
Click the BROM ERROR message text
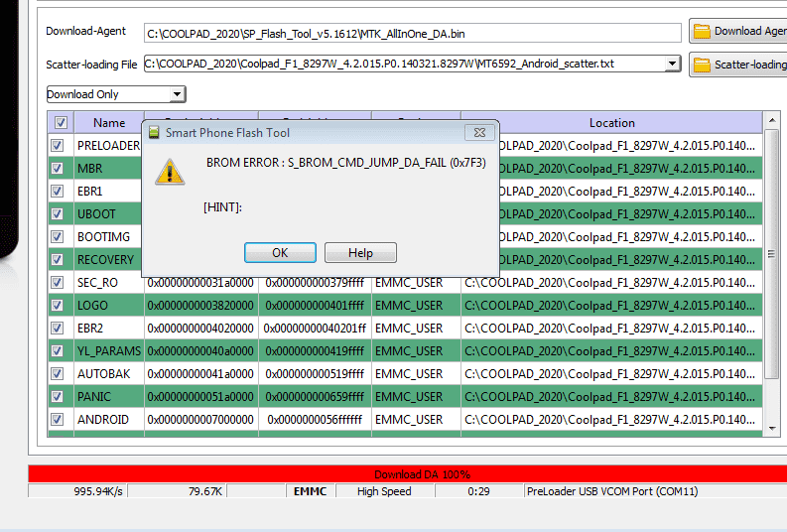click(x=346, y=163)
